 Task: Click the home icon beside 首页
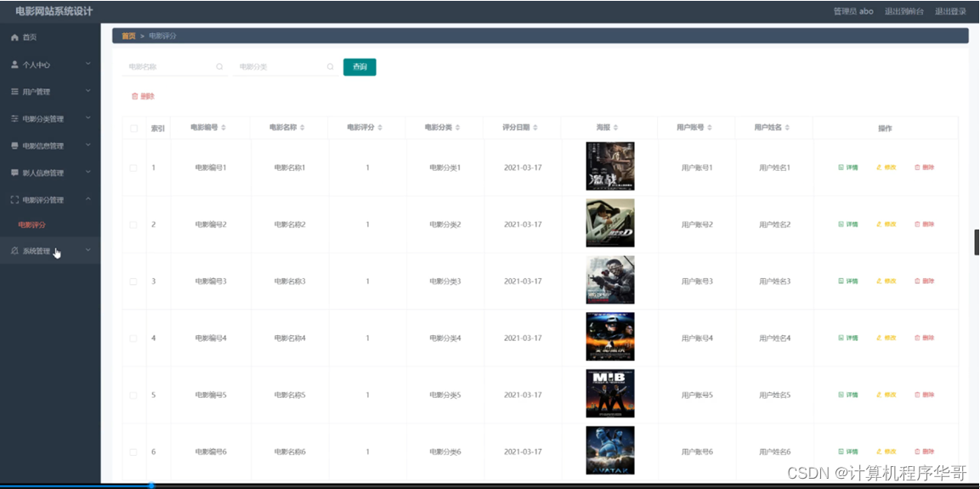click(15, 37)
